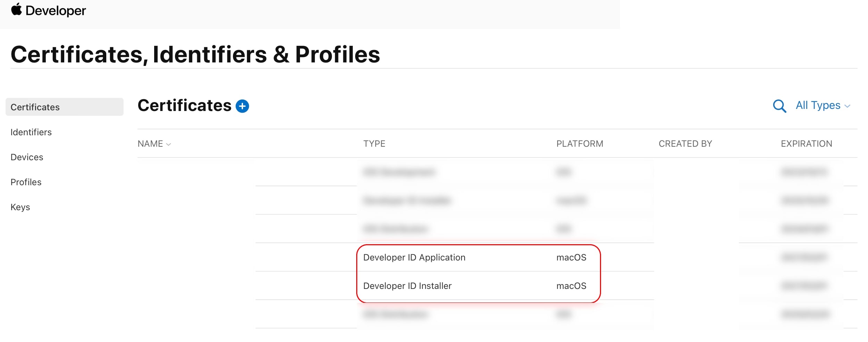
Task: Click the Certificates, Identifiers & Profiles title
Action: pyautogui.click(x=195, y=54)
